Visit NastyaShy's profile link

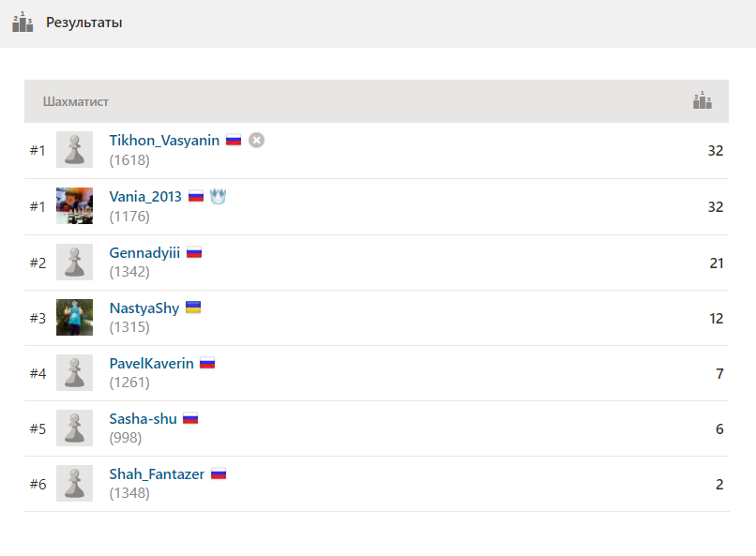[x=144, y=308]
